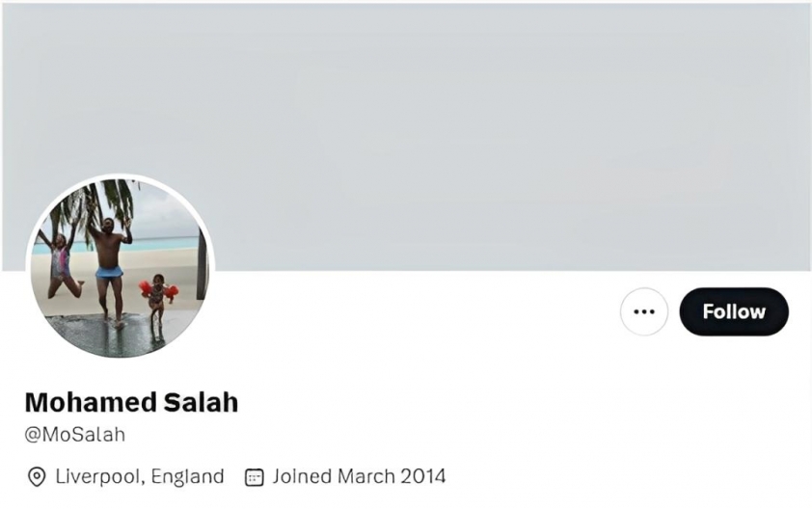Click the Mohamed Salah display name

[x=131, y=402]
